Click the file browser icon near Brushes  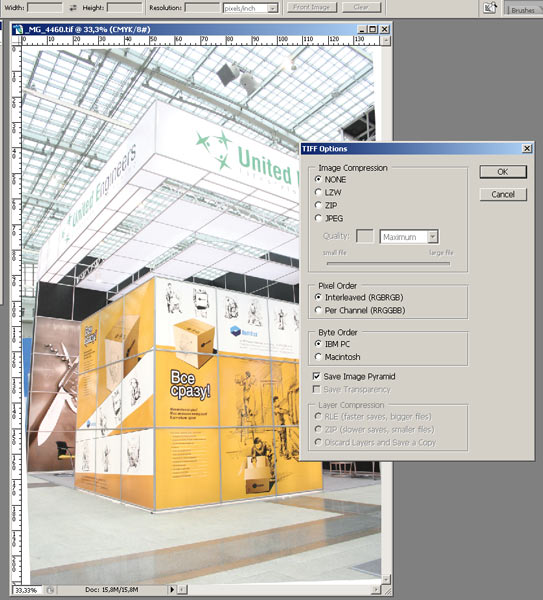(x=490, y=8)
